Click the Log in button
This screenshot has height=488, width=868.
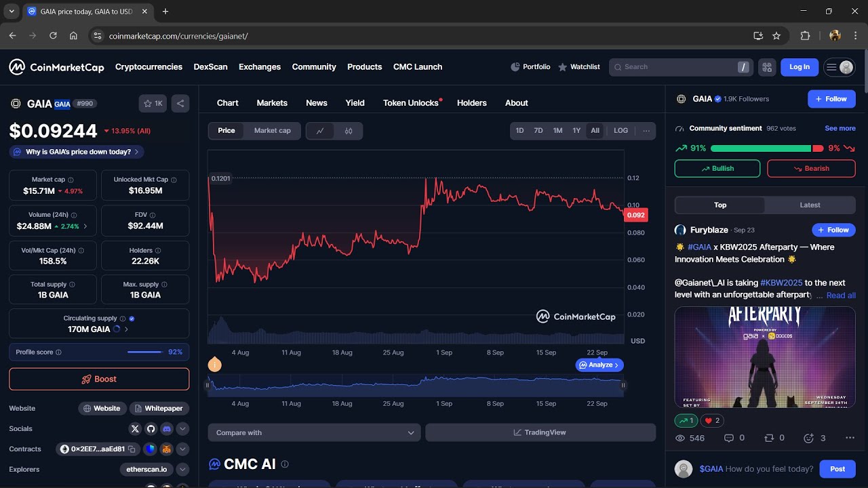point(800,67)
